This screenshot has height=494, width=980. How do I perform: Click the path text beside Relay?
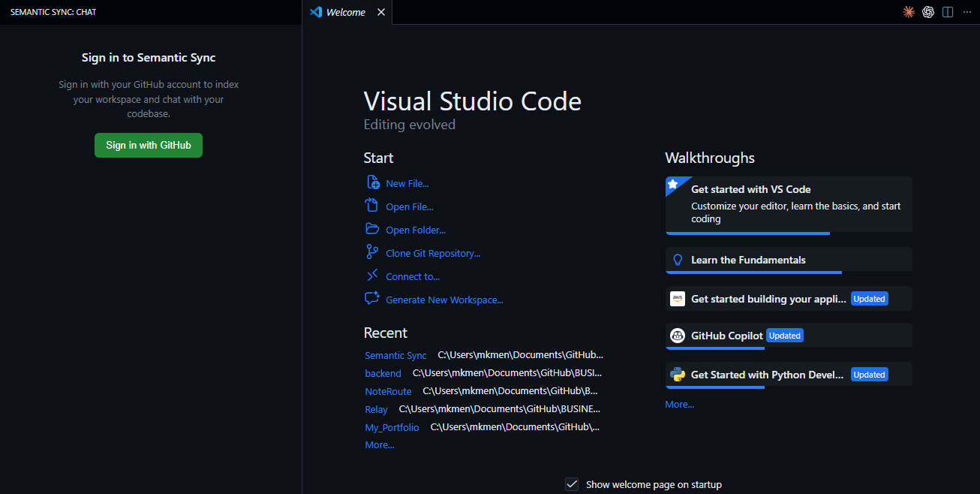tap(500, 409)
